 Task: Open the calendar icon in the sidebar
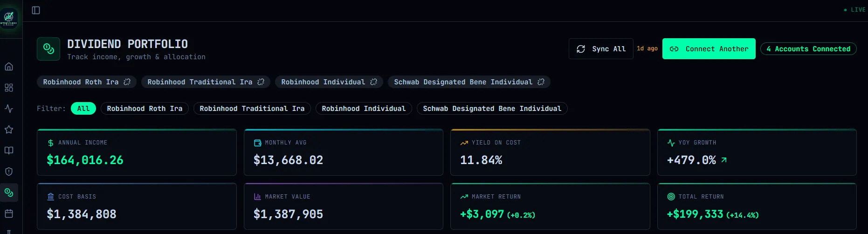(9, 213)
